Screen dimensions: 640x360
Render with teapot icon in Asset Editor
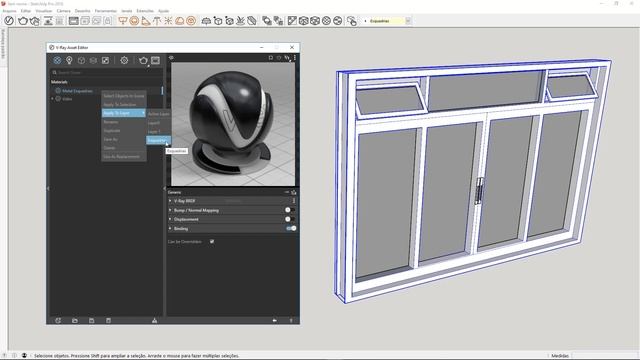tap(143, 60)
